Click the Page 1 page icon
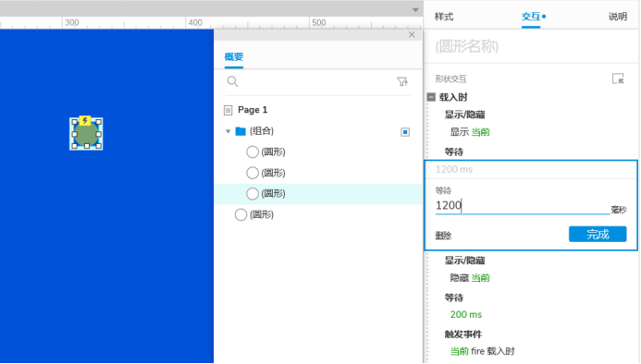 [x=228, y=110]
